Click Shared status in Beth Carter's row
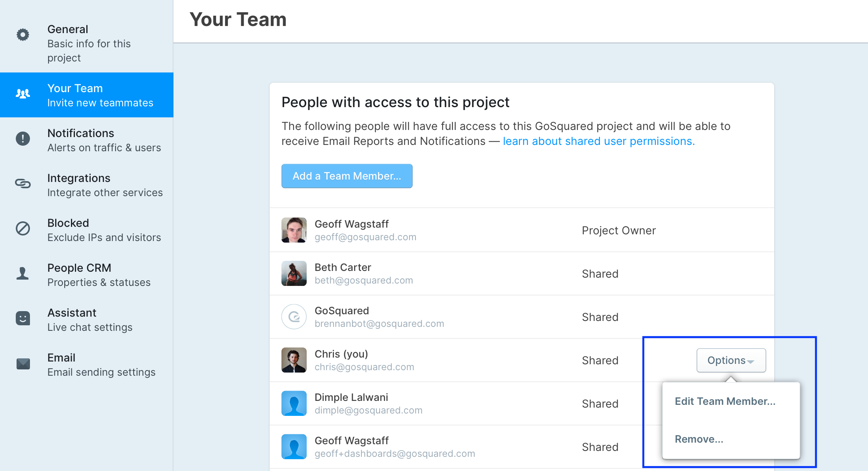This screenshot has height=471, width=868. [x=600, y=274]
